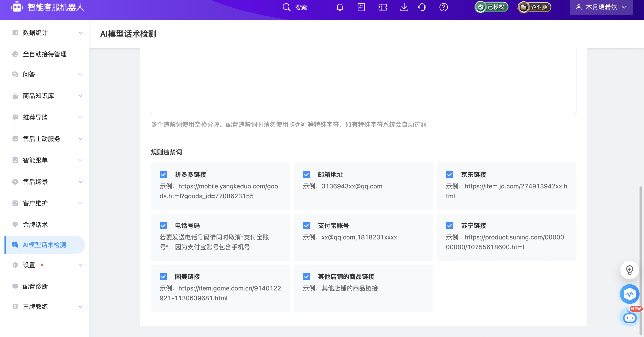Open the 商品知识库 menu label
The image size is (644, 337).
(x=38, y=96)
